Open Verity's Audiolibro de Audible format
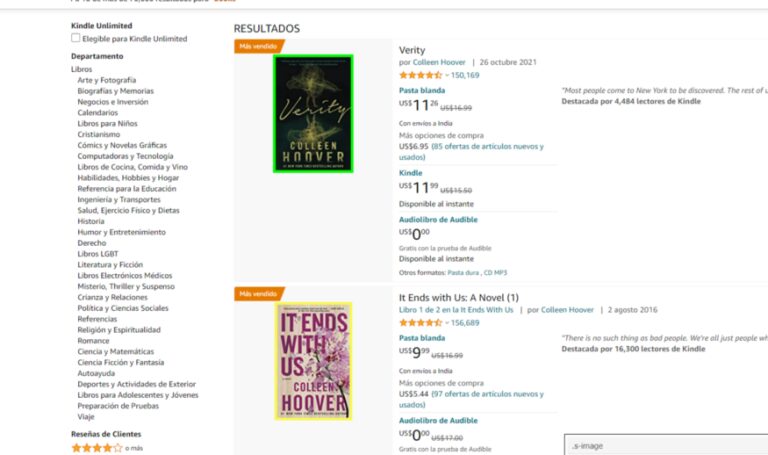 pyautogui.click(x=438, y=219)
